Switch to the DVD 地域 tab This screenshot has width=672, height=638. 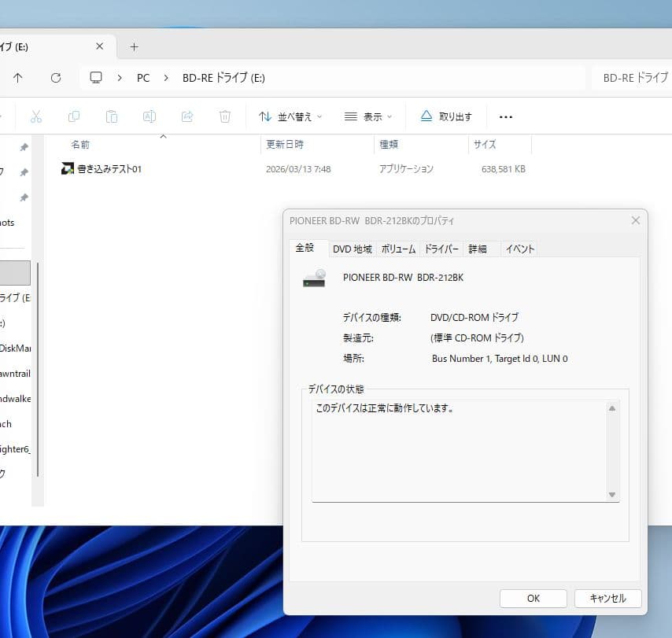pyautogui.click(x=353, y=249)
